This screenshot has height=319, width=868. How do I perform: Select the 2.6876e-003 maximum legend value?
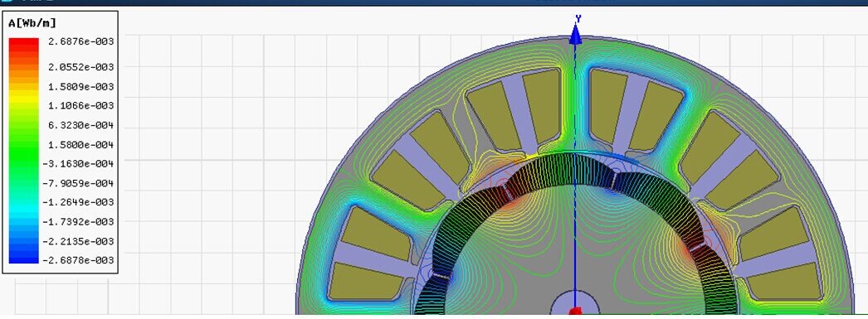pos(80,41)
